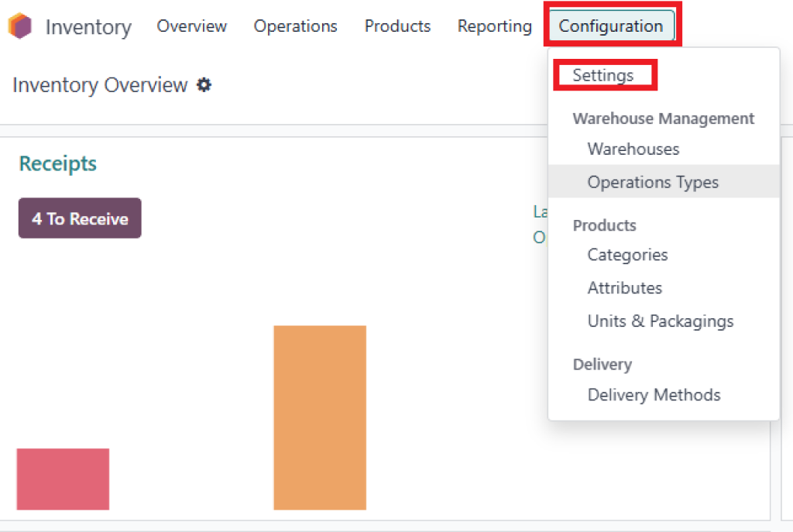The width and height of the screenshot is (793, 532).
Task: Open the Overview menu
Action: (191, 26)
